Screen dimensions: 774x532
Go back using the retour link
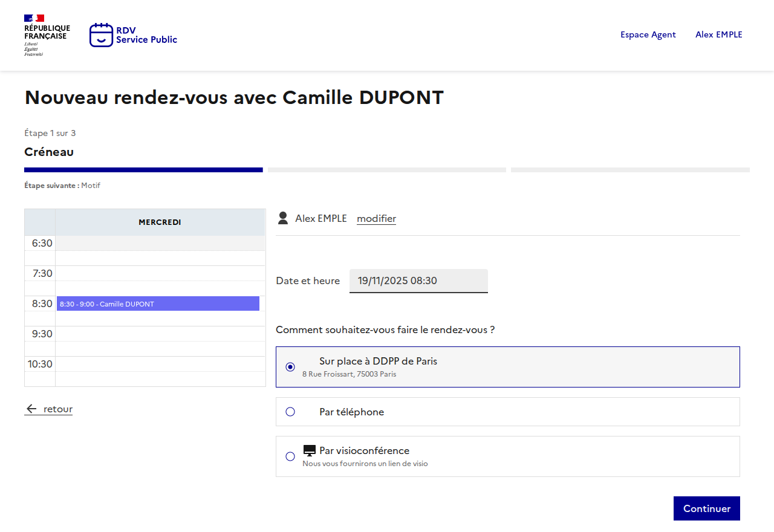click(x=57, y=409)
